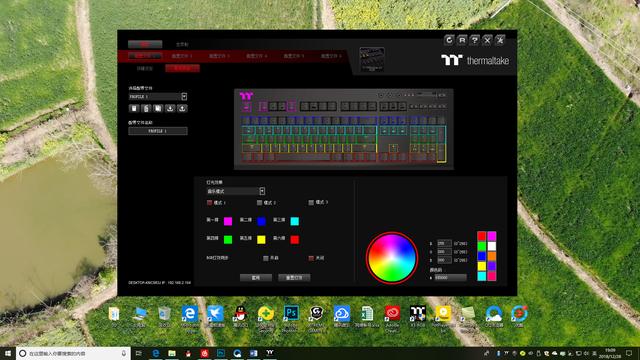
Task: Choose the purple swatch in the preset palette
Action: pyautogui.click(x=492, y=266)
